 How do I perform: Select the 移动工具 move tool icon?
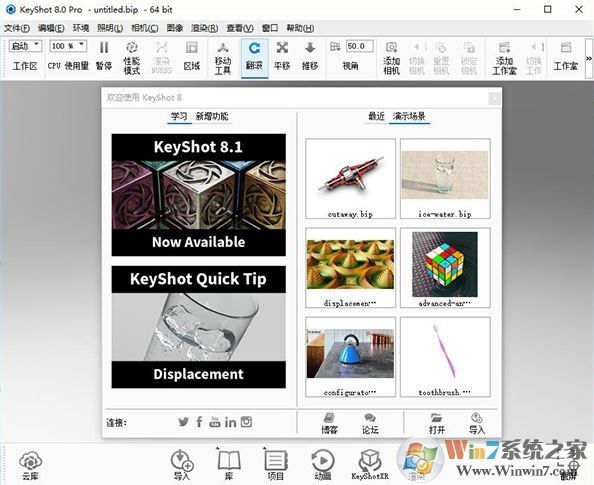(223, 58)
